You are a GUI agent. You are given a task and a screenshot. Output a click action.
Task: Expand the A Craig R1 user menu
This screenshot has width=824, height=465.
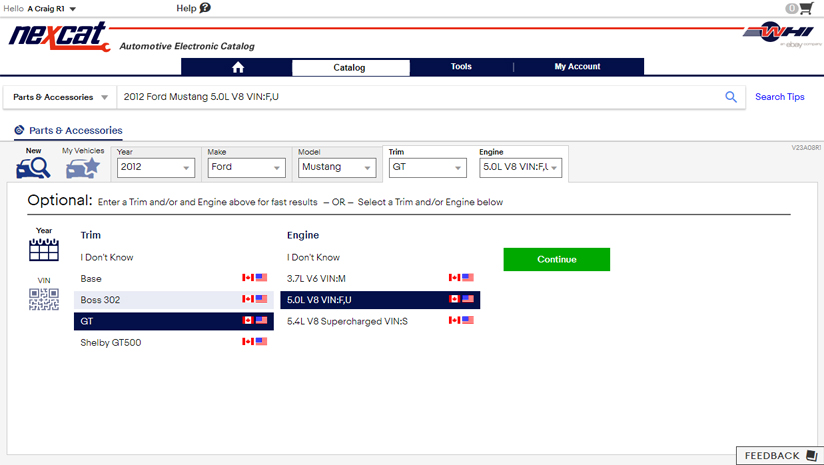click(x=52, y=9)
